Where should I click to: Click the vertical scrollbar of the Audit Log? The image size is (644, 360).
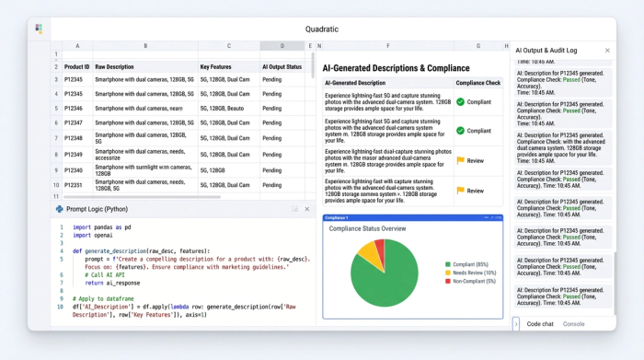click(x=615, y=283)
